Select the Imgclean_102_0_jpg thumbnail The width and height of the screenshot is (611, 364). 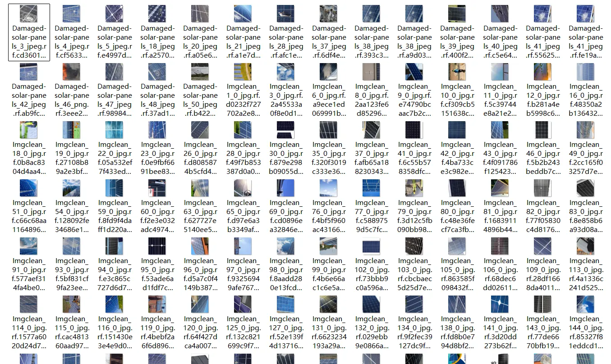(x=372, y=246)
